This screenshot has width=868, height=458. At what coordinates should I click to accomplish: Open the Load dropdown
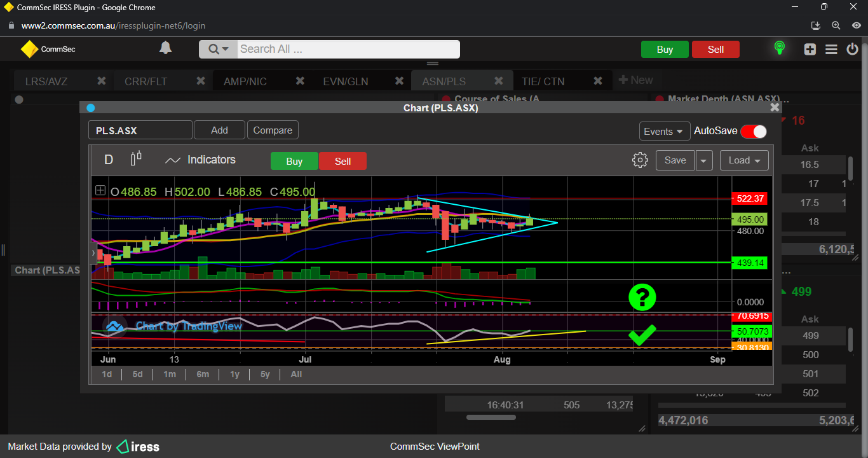tap(744, 160)
